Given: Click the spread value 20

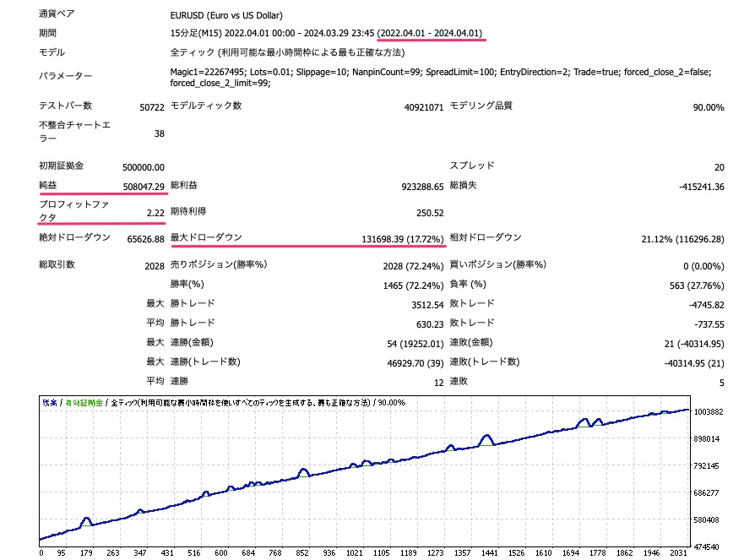Looking at the screenshot, I should (x=720, y=167).
